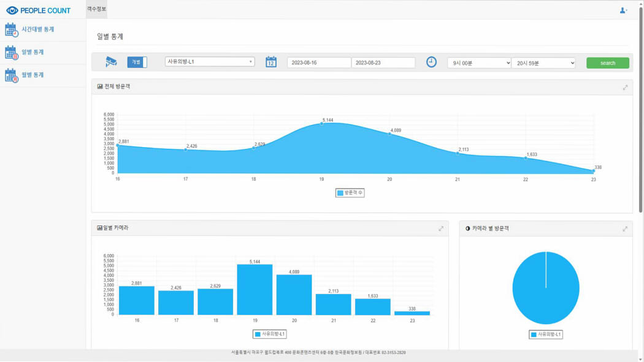Select 월별 통계 menu item label
644x362 pixels.
[x=33, y=75]
